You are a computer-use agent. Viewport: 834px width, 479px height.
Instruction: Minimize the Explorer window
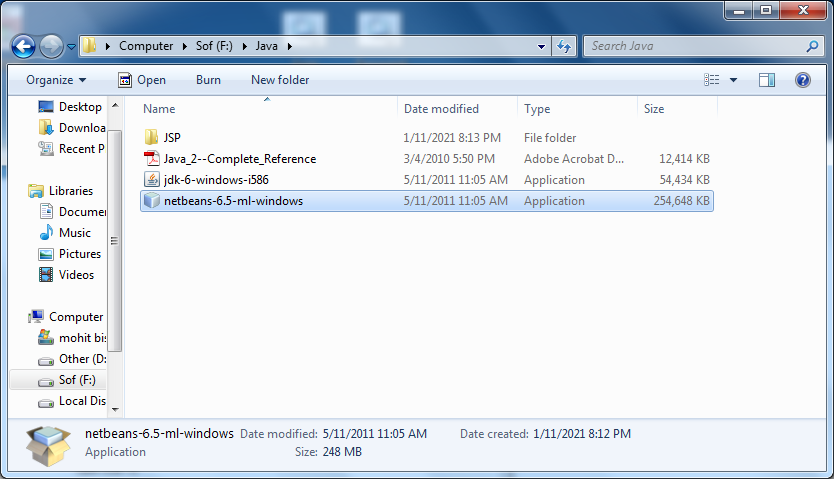[738, 11]
